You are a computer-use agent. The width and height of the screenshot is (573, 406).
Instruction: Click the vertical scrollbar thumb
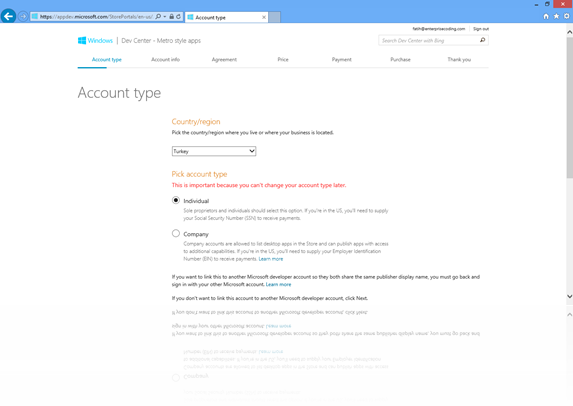[569, 107]
